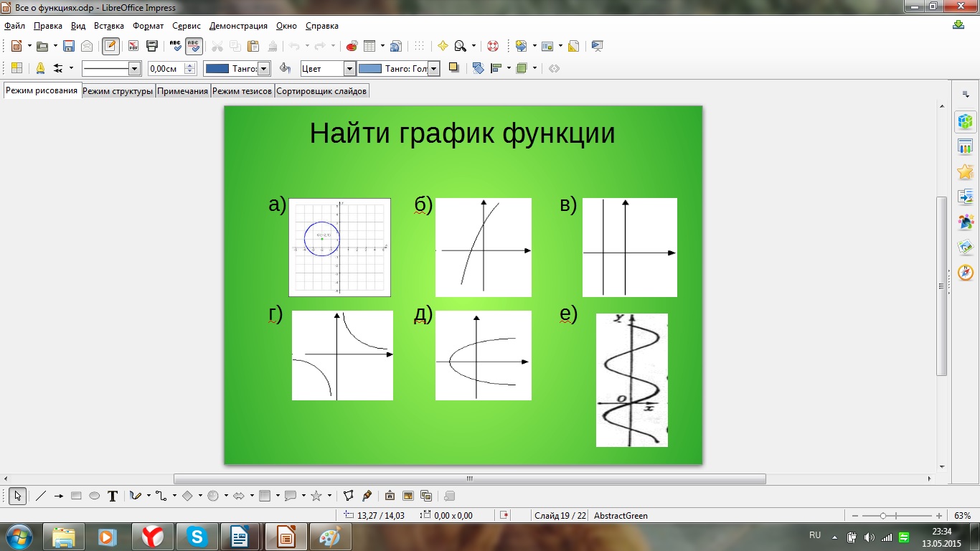
Task: Choose the Ellipse drawing tool
Action: (x=94, y=496)
